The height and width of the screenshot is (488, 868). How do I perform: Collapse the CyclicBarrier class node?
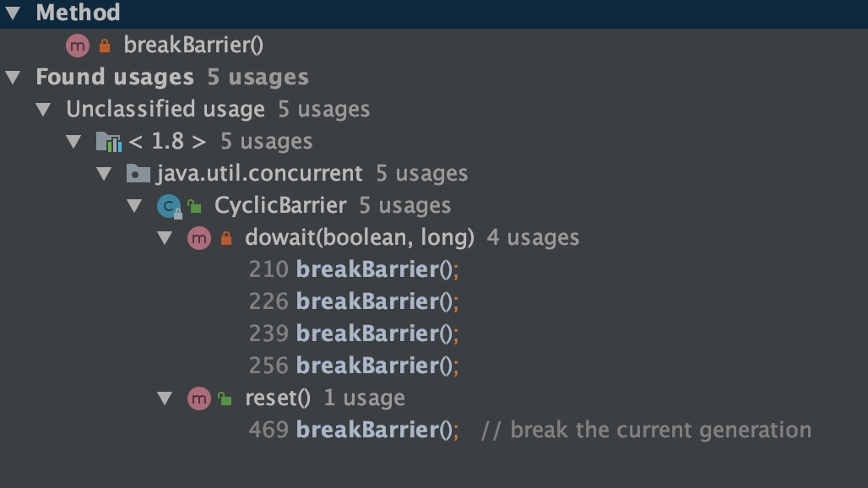click(135, 206)
